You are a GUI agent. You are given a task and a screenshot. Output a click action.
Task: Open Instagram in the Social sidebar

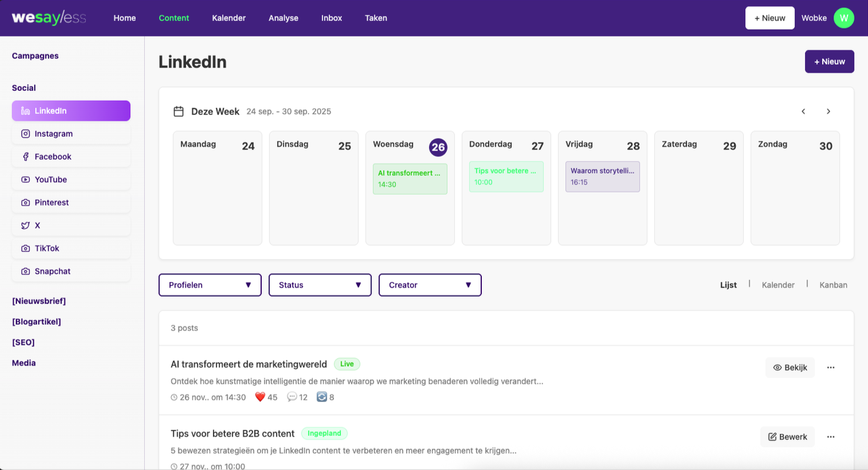click(71, 134)
